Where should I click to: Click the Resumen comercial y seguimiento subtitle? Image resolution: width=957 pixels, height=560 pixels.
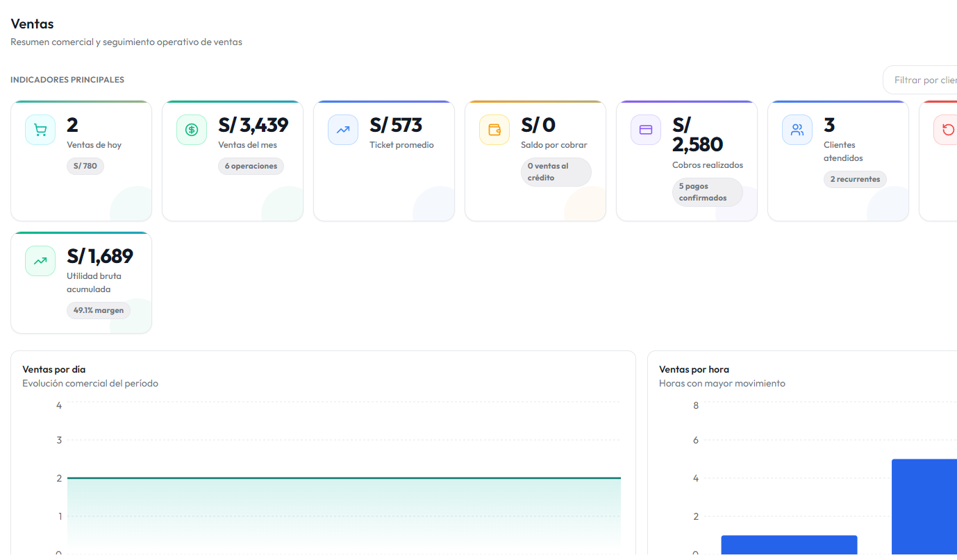(x=126, y=42)
